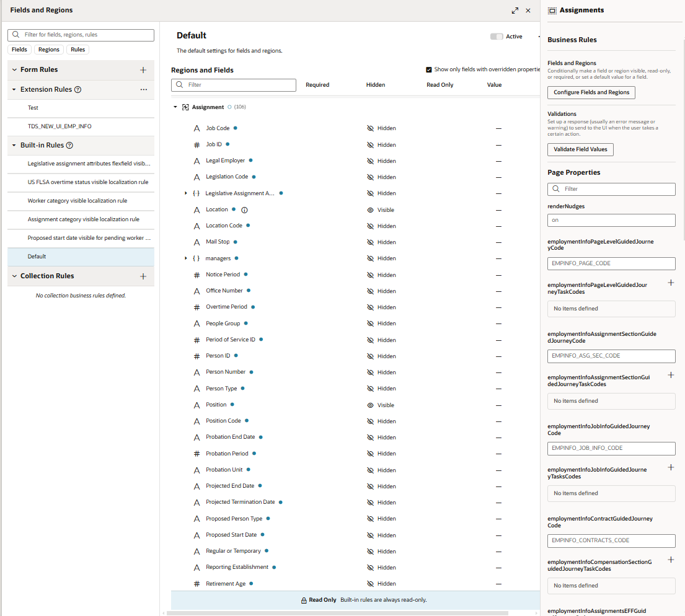Click plus icon for employmentInfoPageLevelGuidedJourneyTaskCodes
685x616 pixels.
click(x=671, y=283)
